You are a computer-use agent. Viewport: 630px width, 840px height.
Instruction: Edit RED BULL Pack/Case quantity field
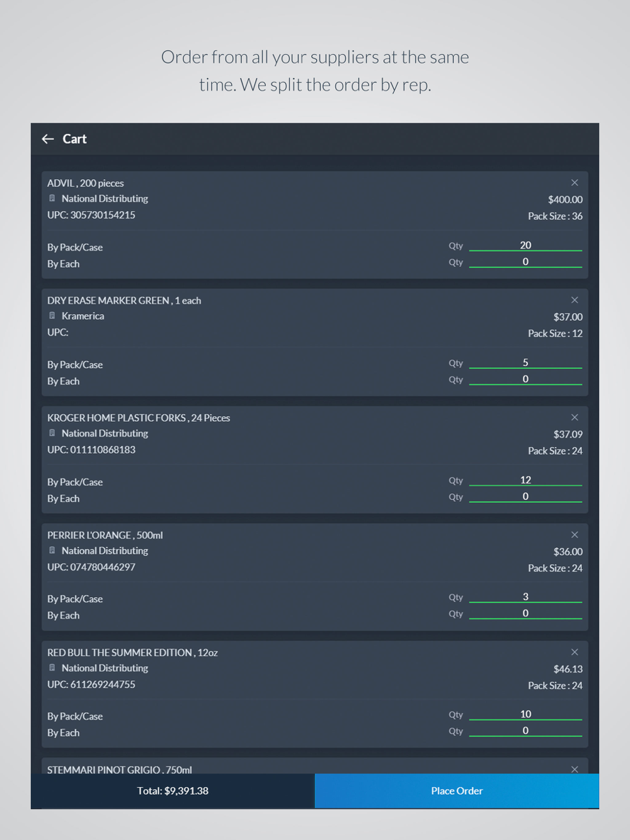click(525, 714)
